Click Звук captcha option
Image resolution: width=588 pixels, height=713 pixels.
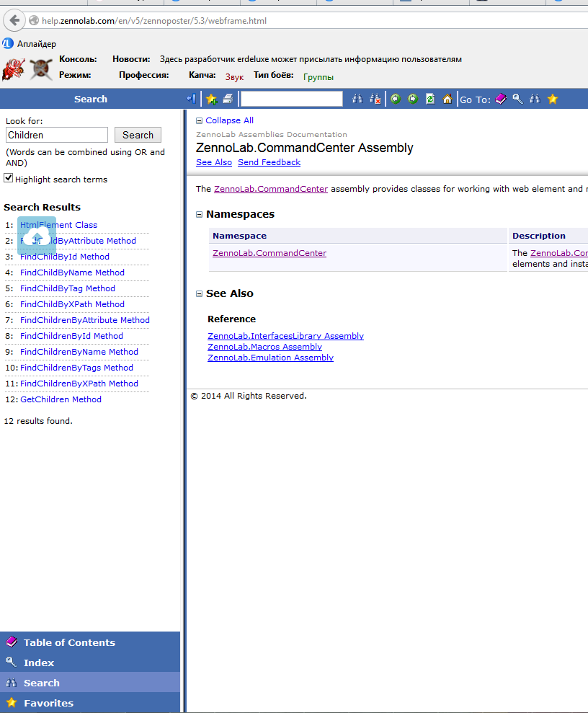[234, 77]
